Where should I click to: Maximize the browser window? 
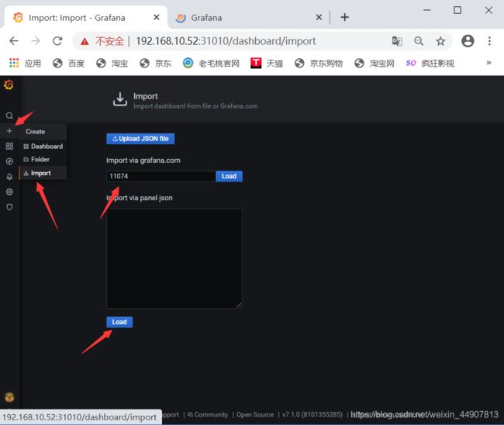pos(457,10)
